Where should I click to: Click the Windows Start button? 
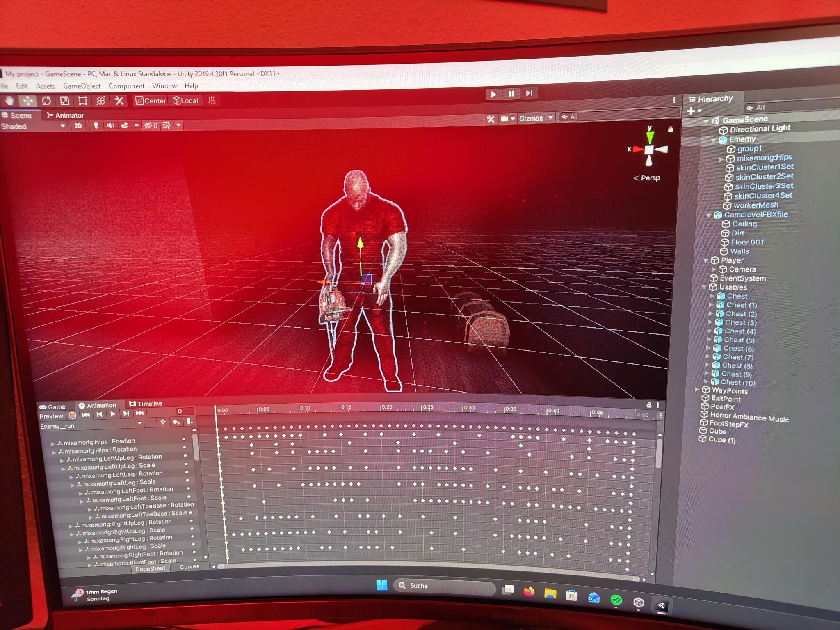point(382,585)
